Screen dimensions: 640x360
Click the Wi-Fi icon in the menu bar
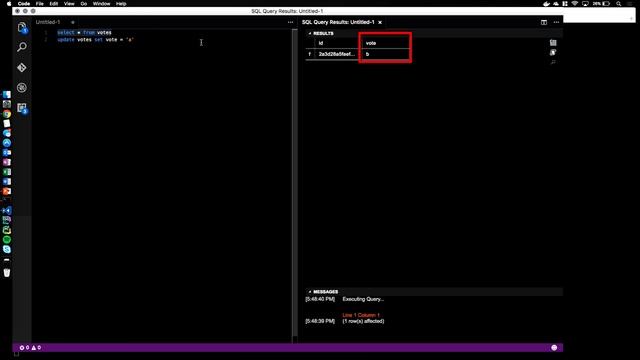click(575, 4)
